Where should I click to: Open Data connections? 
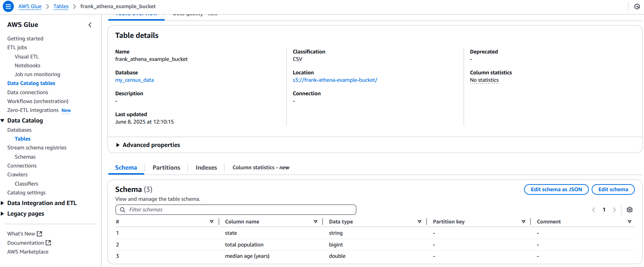click(x=28, y=92)
